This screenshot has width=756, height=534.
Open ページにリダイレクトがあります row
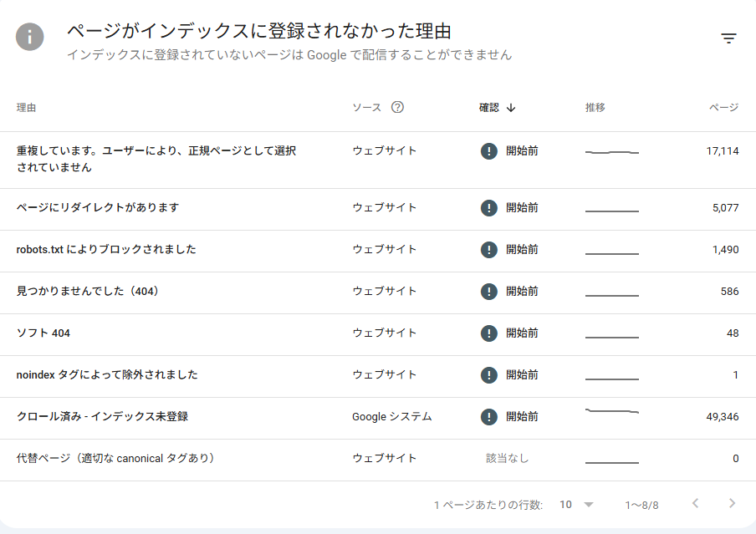[98, 208]
